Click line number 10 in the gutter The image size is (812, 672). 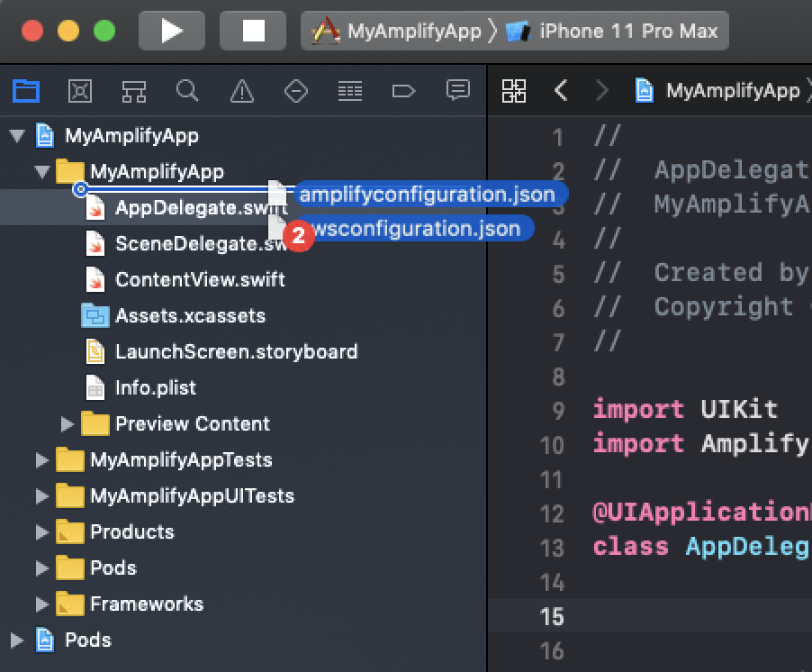coord(552,446)
